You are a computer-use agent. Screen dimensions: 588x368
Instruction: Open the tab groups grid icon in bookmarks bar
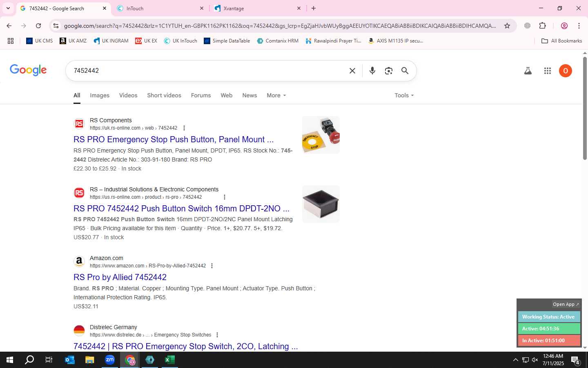click(x=11, y=41)
